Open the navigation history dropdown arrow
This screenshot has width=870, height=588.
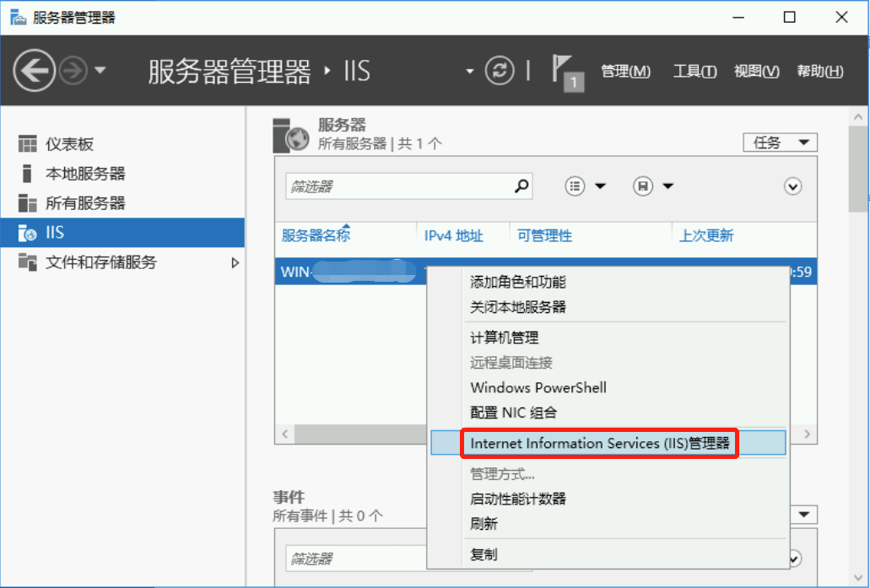pos(100,71)
